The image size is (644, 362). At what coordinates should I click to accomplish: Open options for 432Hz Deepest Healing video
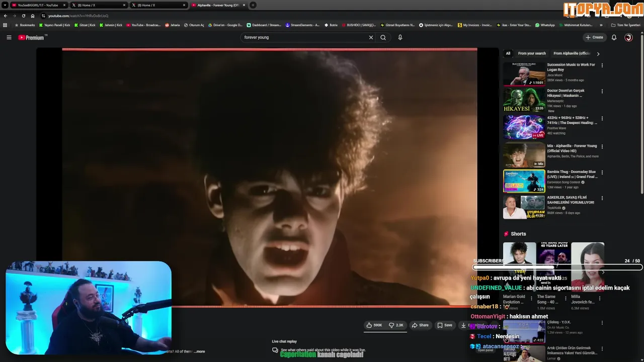click(x=602, y=118)
